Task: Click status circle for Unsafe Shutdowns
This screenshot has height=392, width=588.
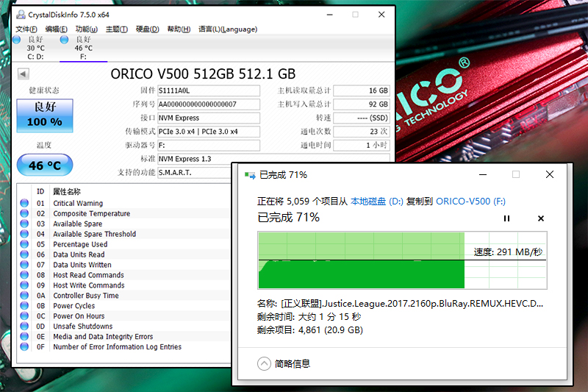Action: pos(24,326)
